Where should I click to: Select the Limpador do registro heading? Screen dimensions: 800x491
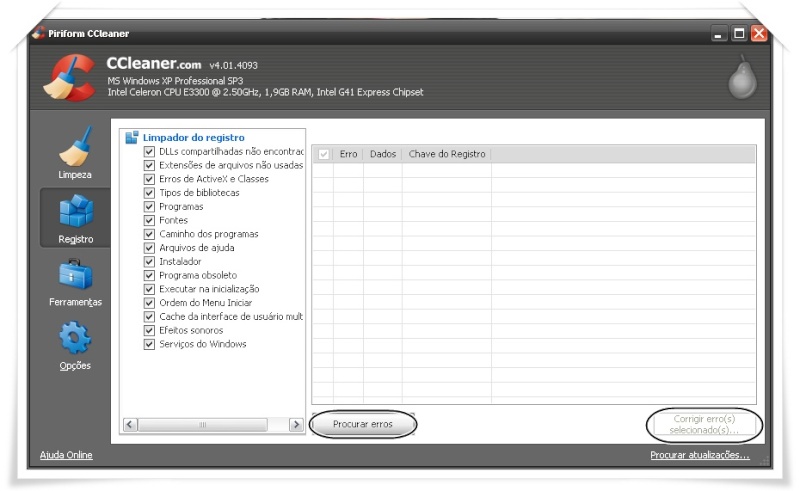tap(194, 137)
